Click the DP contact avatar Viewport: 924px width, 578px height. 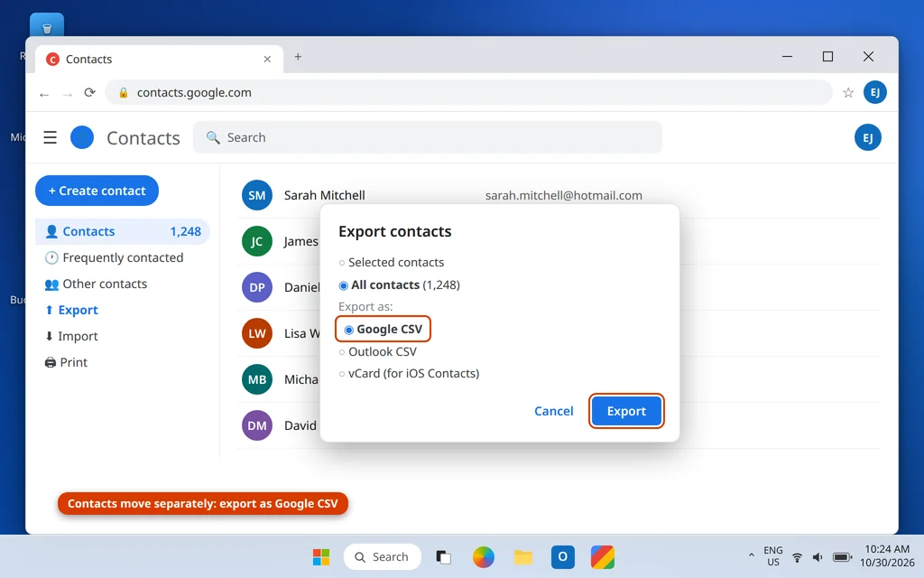coord(257,287)
